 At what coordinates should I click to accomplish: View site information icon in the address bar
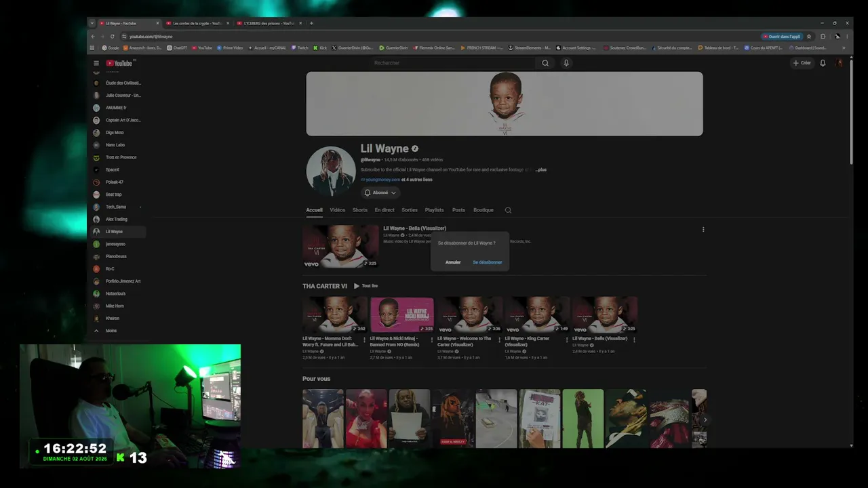tap(124, 37)
